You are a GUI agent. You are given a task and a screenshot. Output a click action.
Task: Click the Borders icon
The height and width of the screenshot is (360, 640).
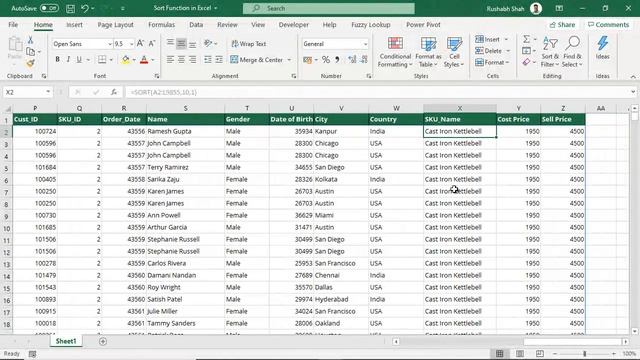click(x=102, y=60)
